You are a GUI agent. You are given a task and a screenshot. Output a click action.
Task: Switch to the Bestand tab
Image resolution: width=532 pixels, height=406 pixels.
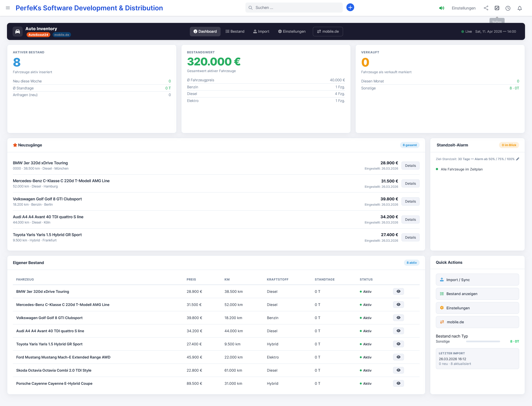tap(235, 32)
